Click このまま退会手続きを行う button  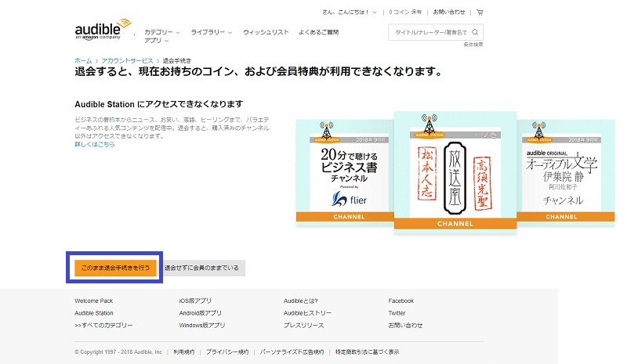coord(115,268)
